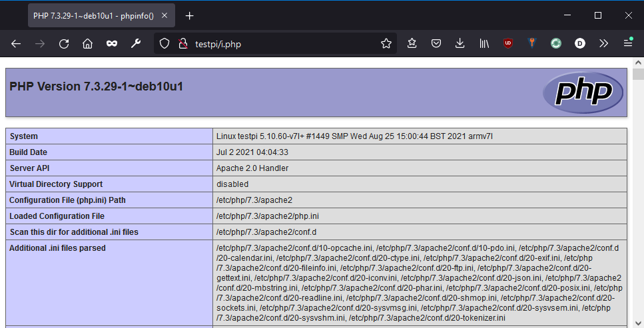Open the bookmarks menu star-tray icon
The width and height of the screenshot is (644, 328).
tap(412, 43)
